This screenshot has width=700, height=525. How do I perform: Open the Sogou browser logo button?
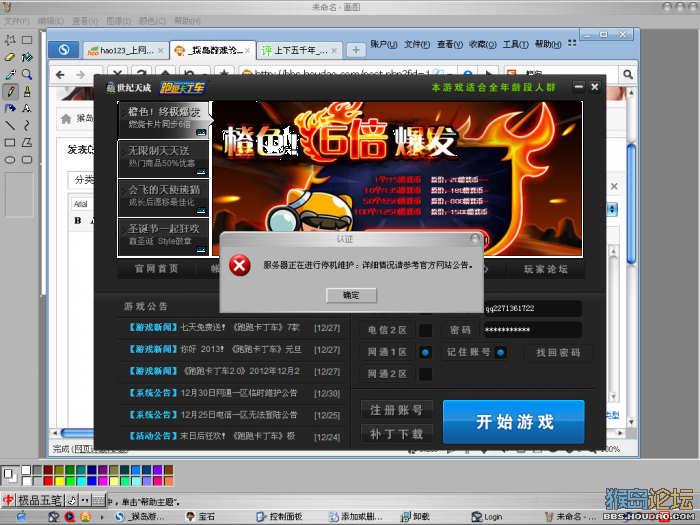click(64, 50)
